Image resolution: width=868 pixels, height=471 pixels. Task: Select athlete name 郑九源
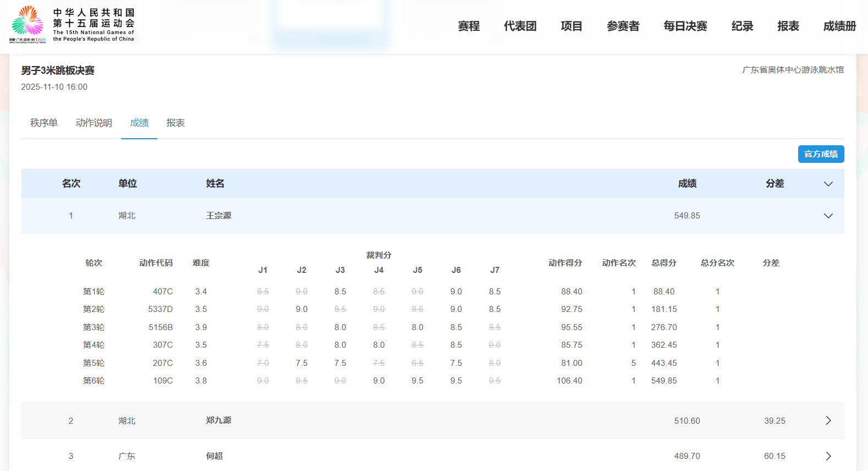(x=218, y=420)
